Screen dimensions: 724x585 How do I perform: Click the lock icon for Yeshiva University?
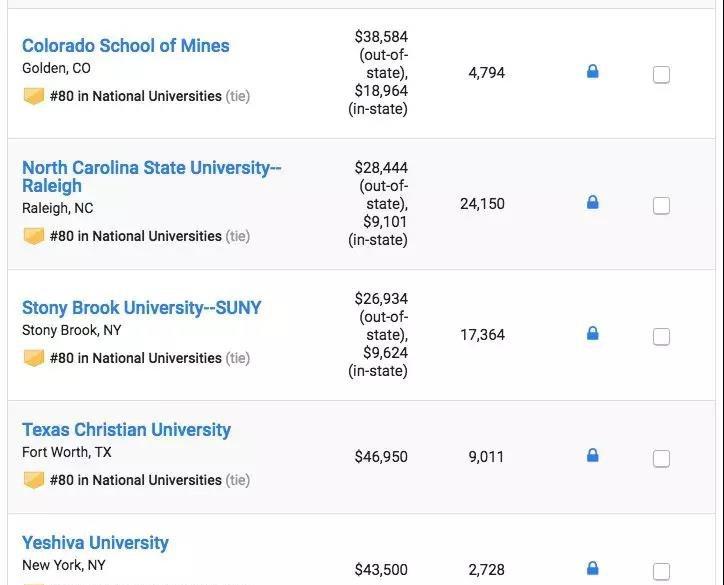tap(592, 569)
